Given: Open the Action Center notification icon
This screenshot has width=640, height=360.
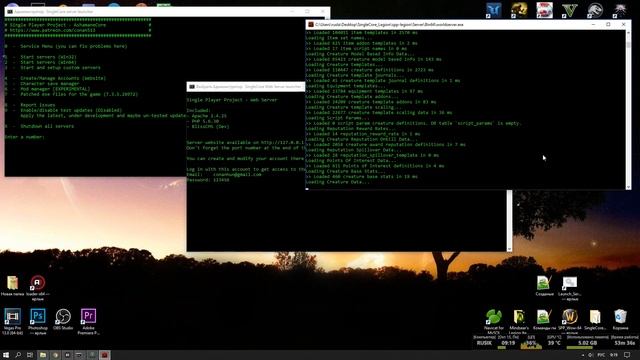Looking at the screenshot, I should (627, 355).
